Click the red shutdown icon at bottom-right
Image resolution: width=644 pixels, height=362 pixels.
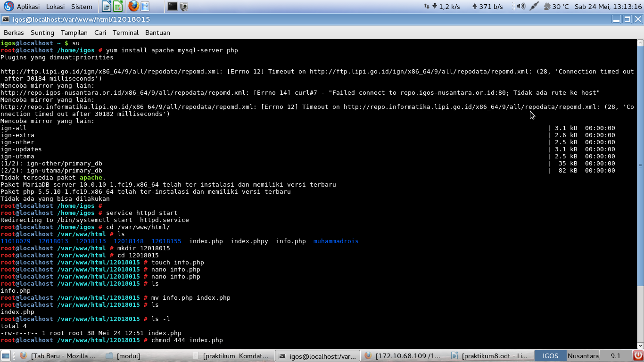point(638,356)
